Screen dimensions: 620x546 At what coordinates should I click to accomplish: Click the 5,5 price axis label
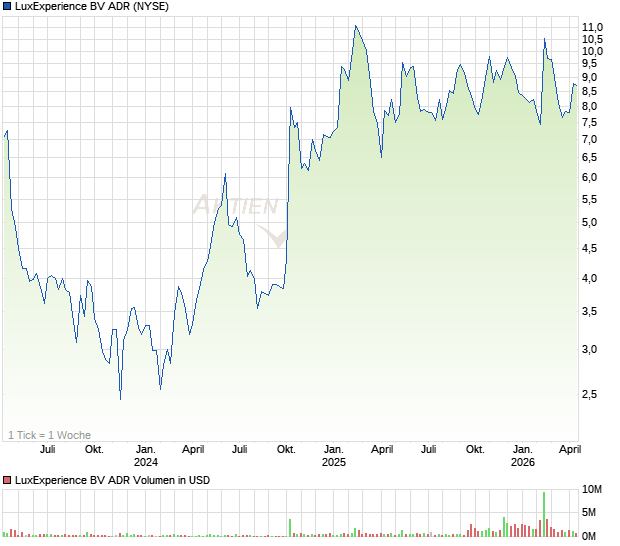(x=590, y=199)
